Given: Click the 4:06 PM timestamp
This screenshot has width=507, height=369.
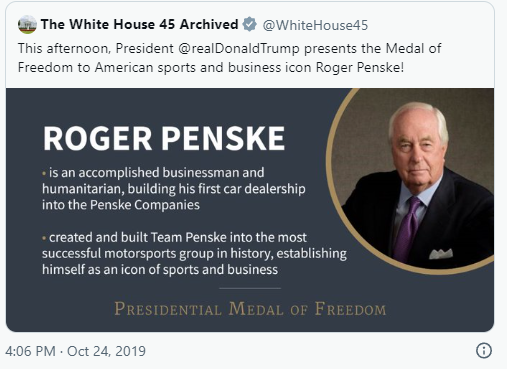Looking at the screenshot, I should click(30, 351).
